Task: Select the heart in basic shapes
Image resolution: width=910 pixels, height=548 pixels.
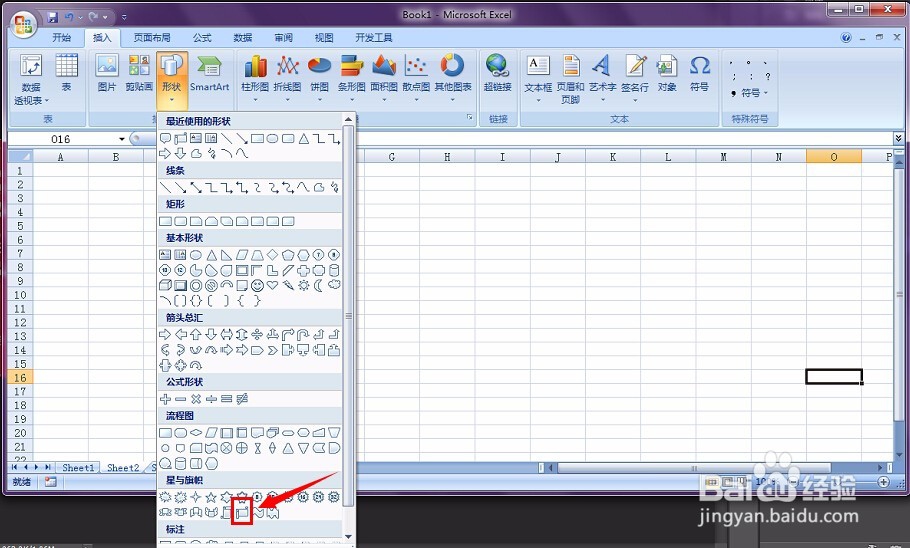Action: click(272, 285)
